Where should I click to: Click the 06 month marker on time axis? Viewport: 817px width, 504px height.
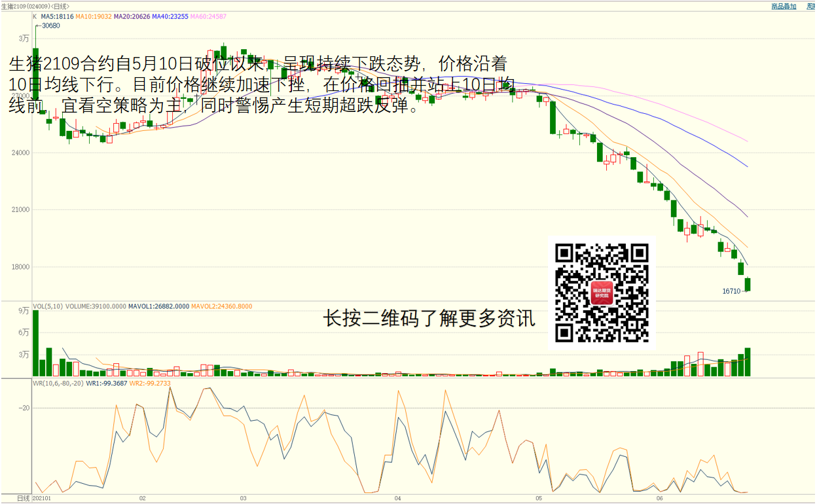tap(660, 498)
